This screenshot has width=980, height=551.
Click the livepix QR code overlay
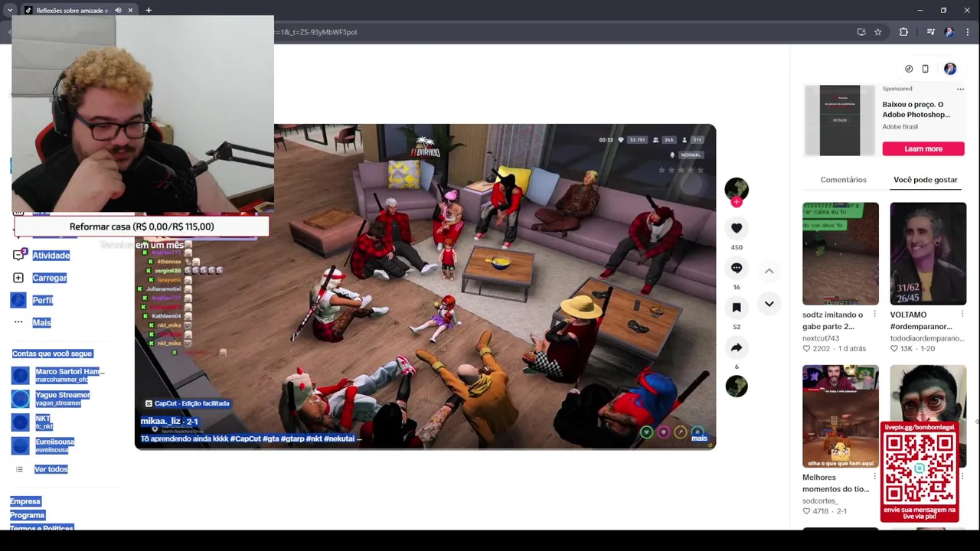pos(920,472)
